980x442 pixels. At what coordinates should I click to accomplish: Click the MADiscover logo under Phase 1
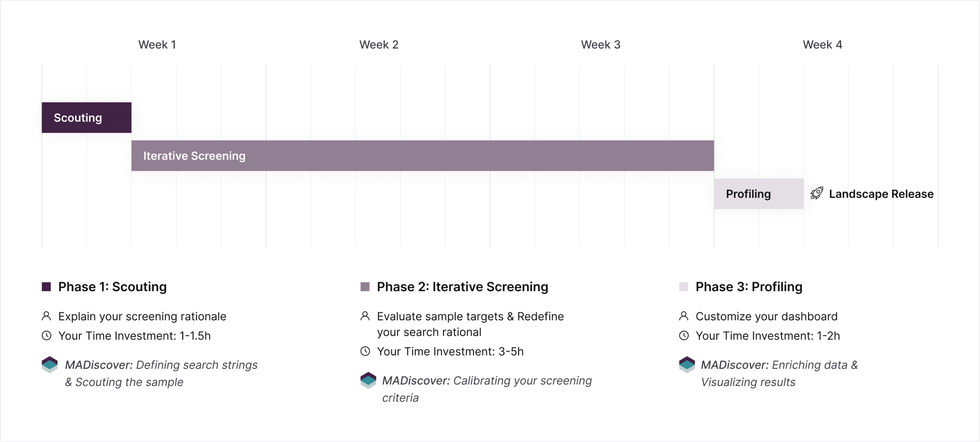coord(50,365)
